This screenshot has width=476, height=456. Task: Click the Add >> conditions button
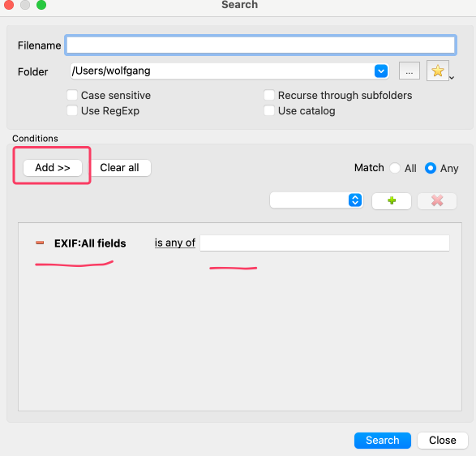[53, 168]
